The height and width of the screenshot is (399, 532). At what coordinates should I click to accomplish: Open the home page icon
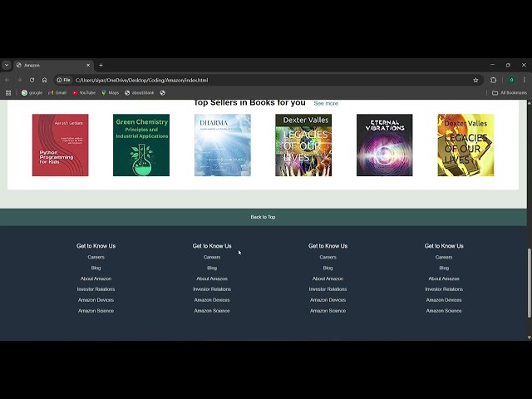point(44,80)
